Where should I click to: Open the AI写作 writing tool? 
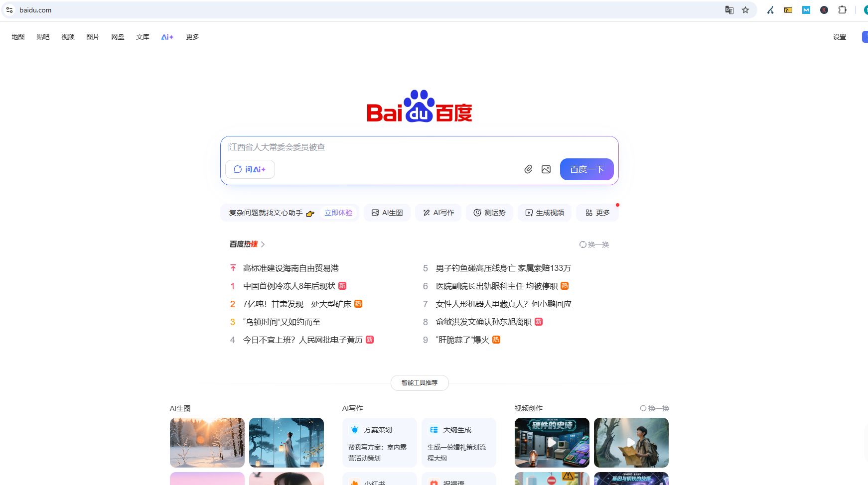438,213
